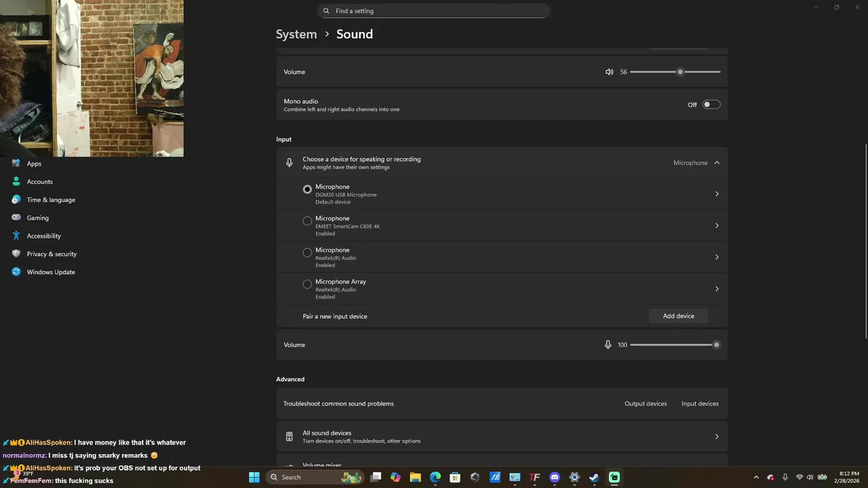Viewport: 868px width, 488px height.
Task: Click the taskbar Search box
Action: 315,477
